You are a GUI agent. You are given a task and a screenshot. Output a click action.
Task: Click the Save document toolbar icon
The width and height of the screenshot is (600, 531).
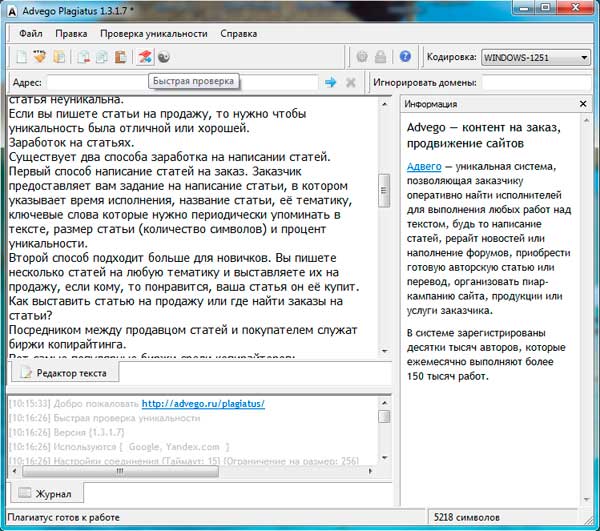click(59, 57)
